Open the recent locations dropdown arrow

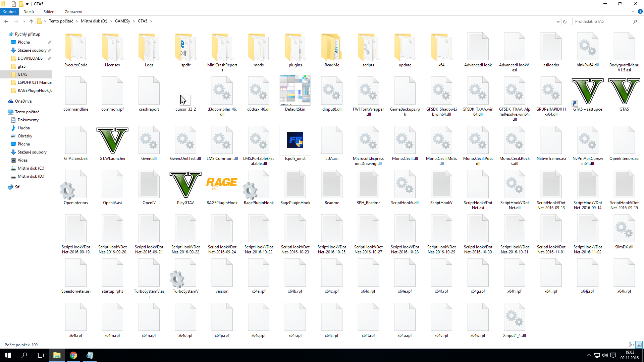pyautogui.click(x=24, y=21)
